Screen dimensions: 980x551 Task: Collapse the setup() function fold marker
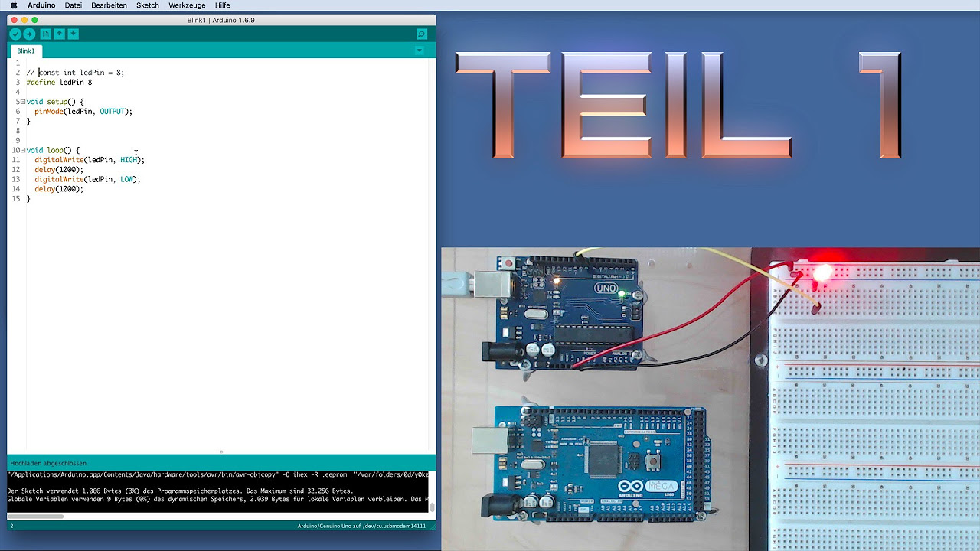(23, 102)
